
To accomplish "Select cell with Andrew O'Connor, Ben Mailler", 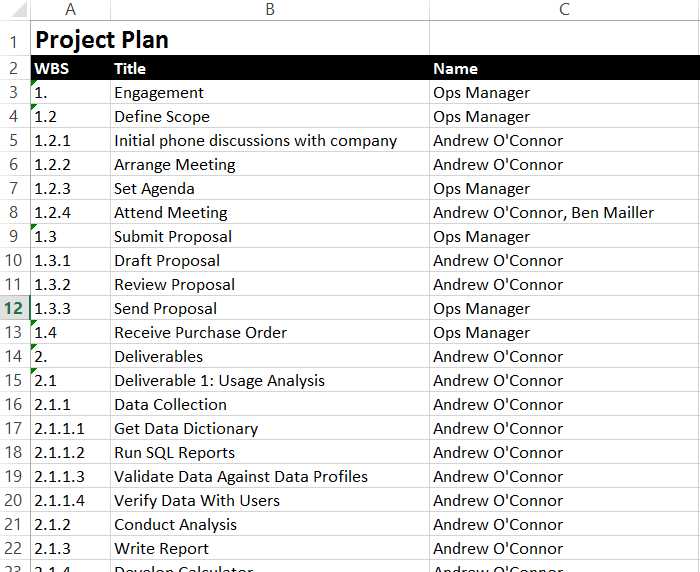I will [565, 213].
